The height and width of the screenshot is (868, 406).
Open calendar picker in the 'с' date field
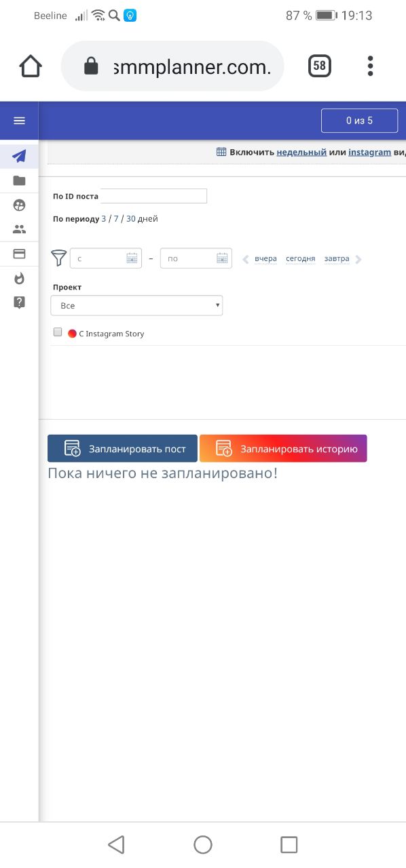tap(132, 258)
